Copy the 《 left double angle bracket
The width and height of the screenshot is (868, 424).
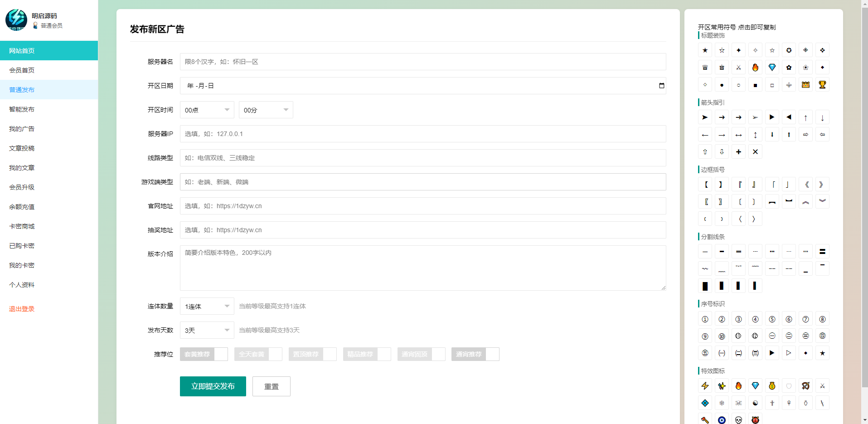805,185
